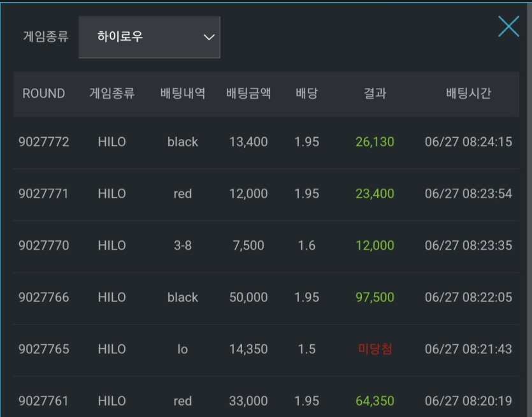Select round number 9027761
This screenshot has width=532, height=417.
point(43,401)
